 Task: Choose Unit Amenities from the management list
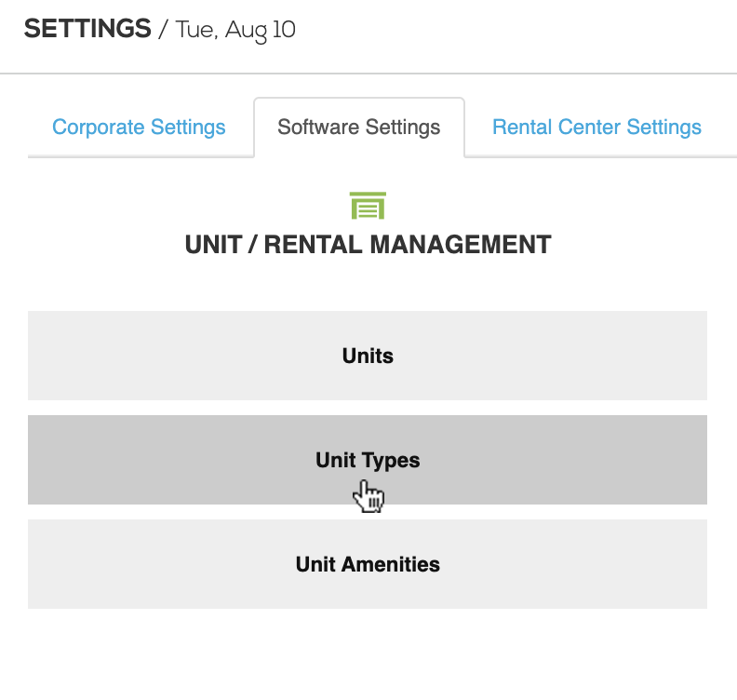coord(368,564)
